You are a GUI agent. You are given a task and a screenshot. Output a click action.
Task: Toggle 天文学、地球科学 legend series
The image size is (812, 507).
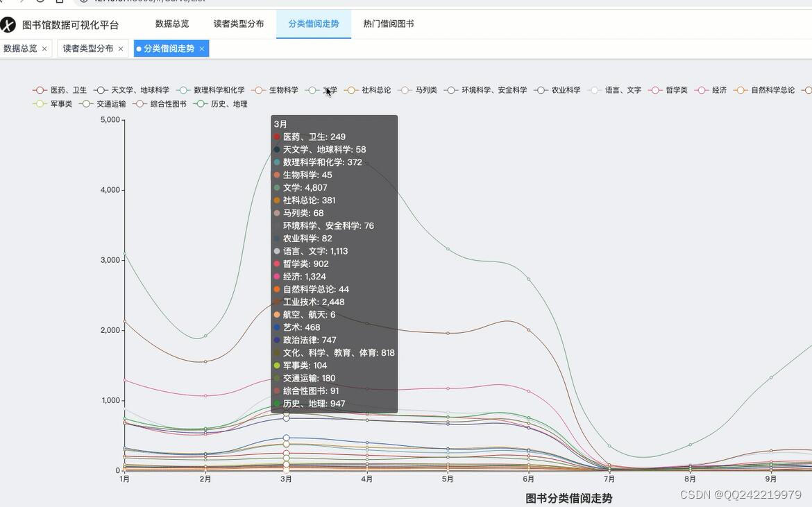tap(132, 90)
